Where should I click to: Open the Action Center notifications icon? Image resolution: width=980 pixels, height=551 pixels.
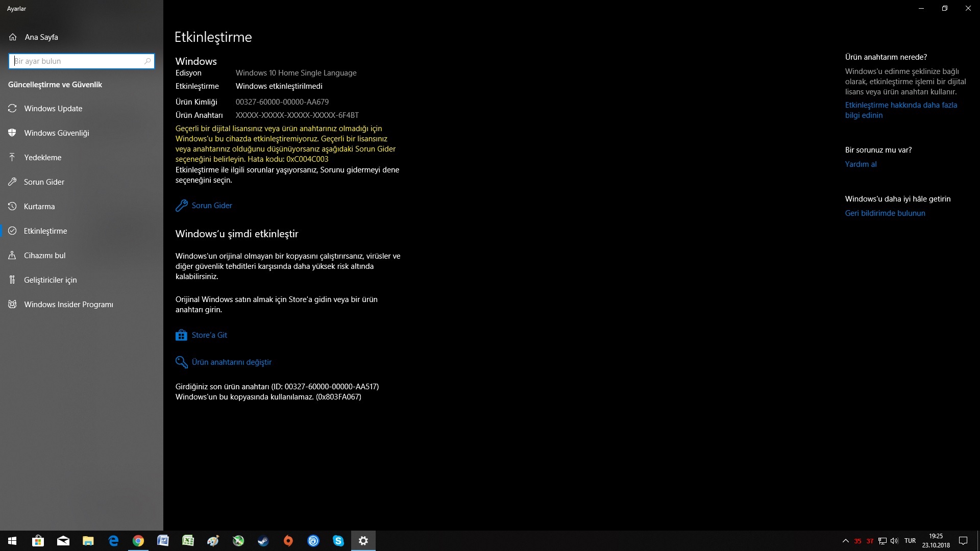click(963, 541)
